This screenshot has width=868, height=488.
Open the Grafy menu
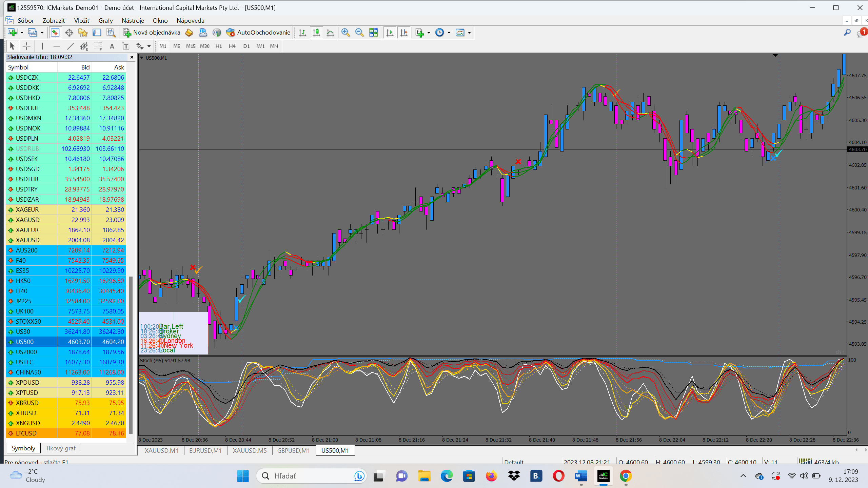pyautogui.click(x=106, y=21)
